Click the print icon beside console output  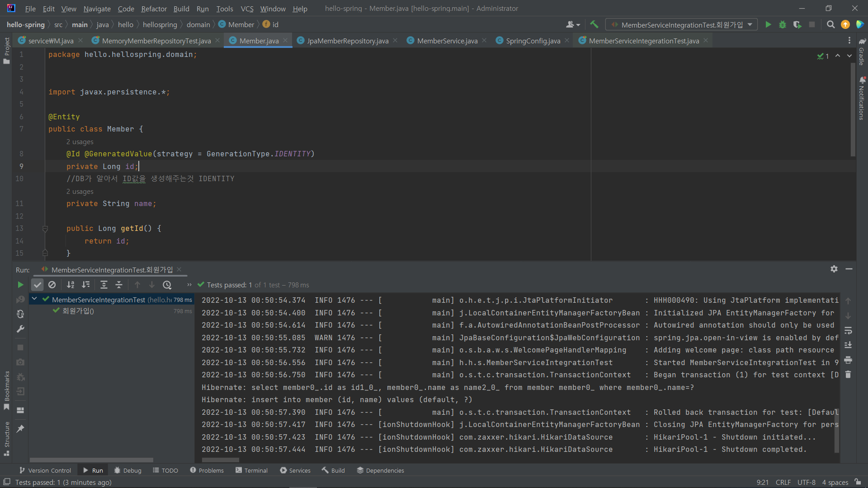(848, 360)
